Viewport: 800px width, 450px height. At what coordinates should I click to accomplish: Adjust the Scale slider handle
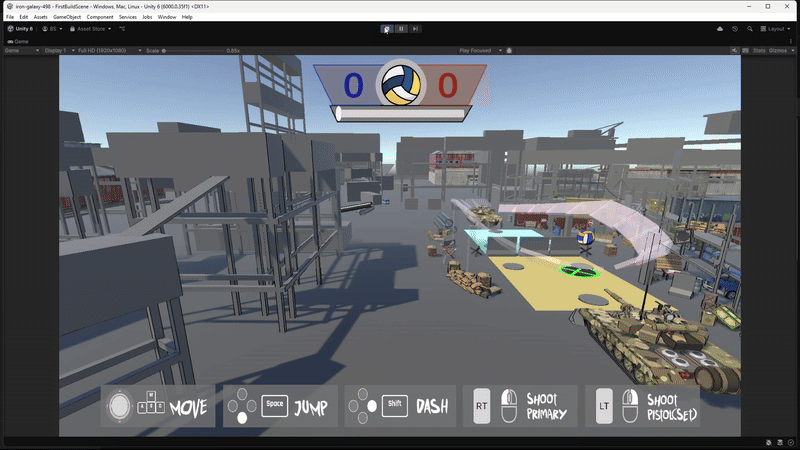pos(164,51)
